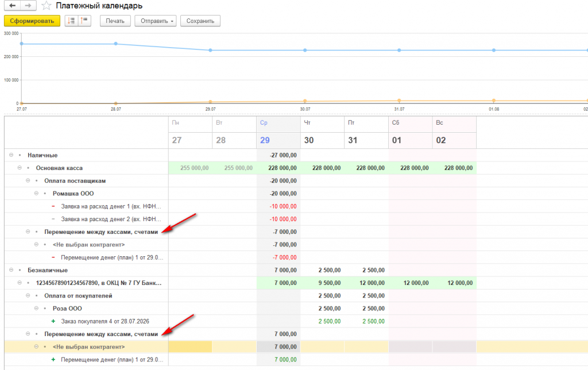The height and width of the screenshot is (370, 588).
Task: Open the Отправить dropdown menu
Action: [x=156, y=21]
